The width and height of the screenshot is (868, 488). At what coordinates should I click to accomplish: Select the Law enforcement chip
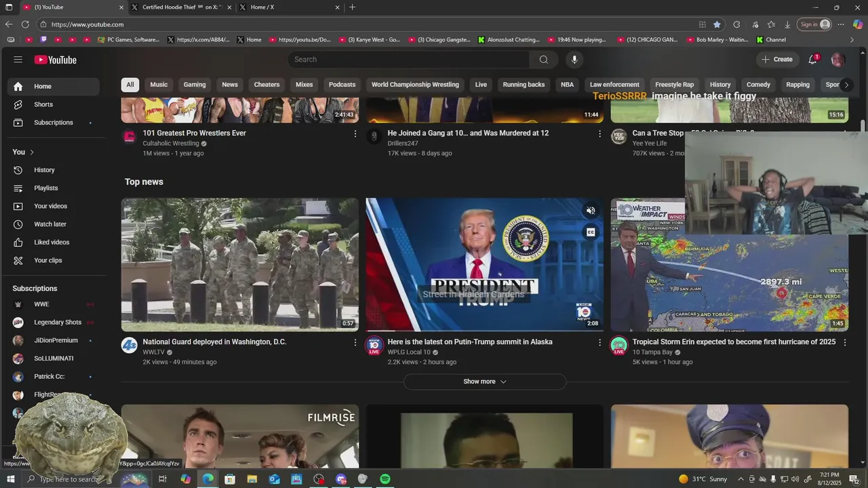click(x=614, y=85)
